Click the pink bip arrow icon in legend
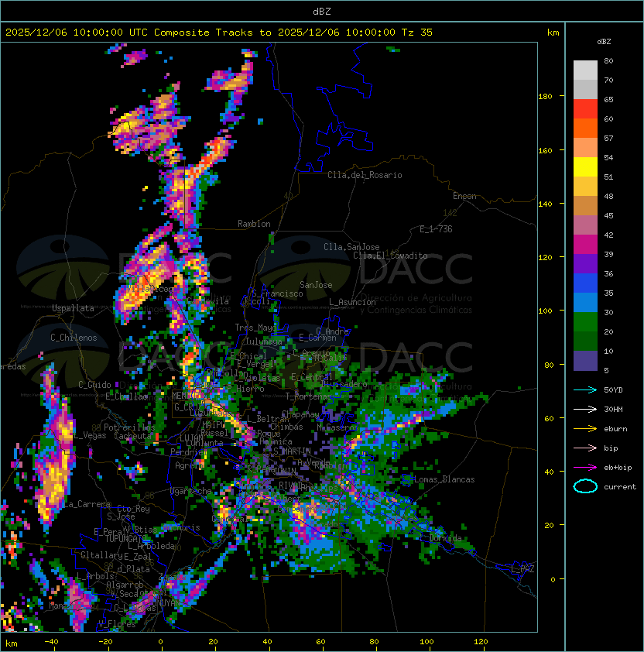The width and height of the screenshot is (644, 652). pyautogui.click(x=585, y=448)
